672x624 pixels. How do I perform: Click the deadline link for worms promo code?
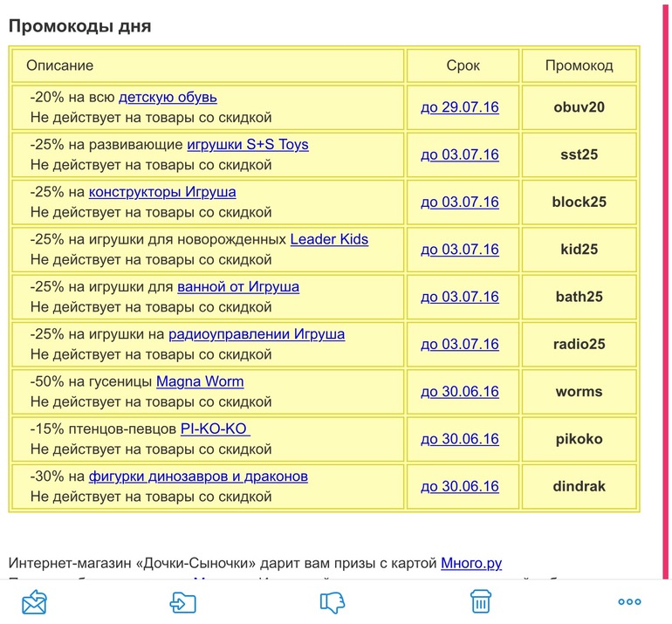pos(460,392)
